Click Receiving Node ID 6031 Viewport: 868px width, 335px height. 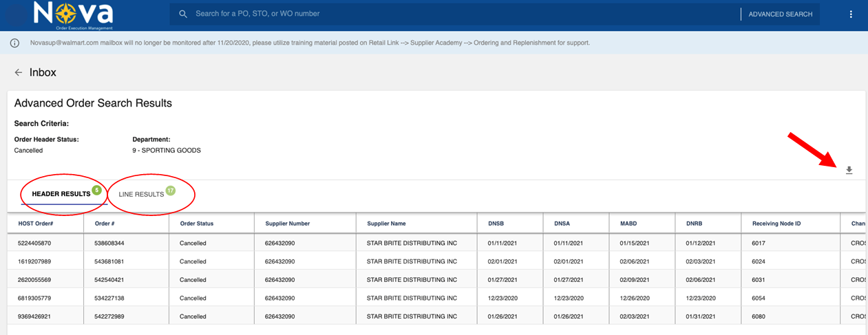[x=759, y=280]
